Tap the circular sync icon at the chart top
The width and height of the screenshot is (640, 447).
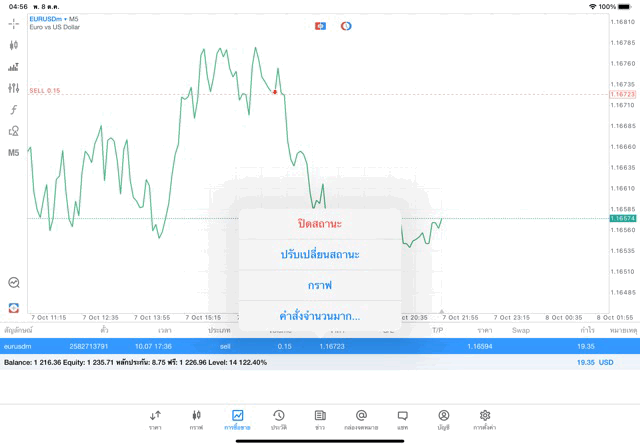[346, 25]
